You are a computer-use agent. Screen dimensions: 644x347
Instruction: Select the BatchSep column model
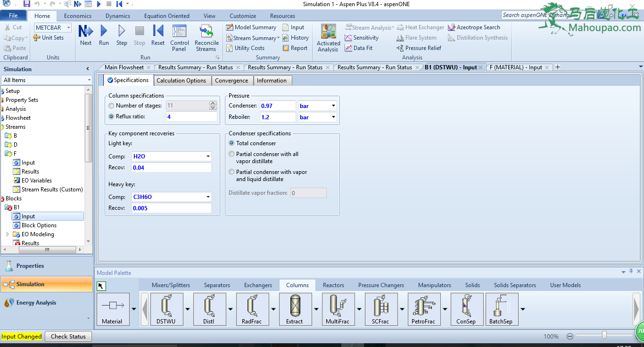pyautogui.click(x=501, y=309)
